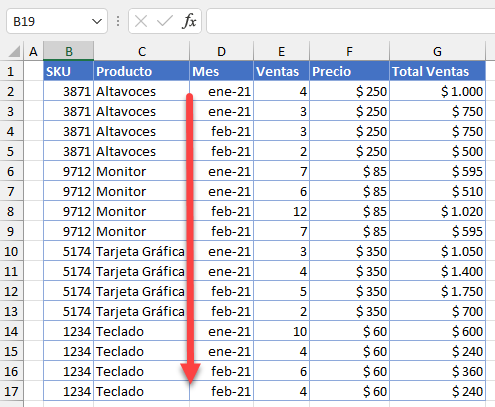
Task: Select column A header
Action: coord(33,51)
